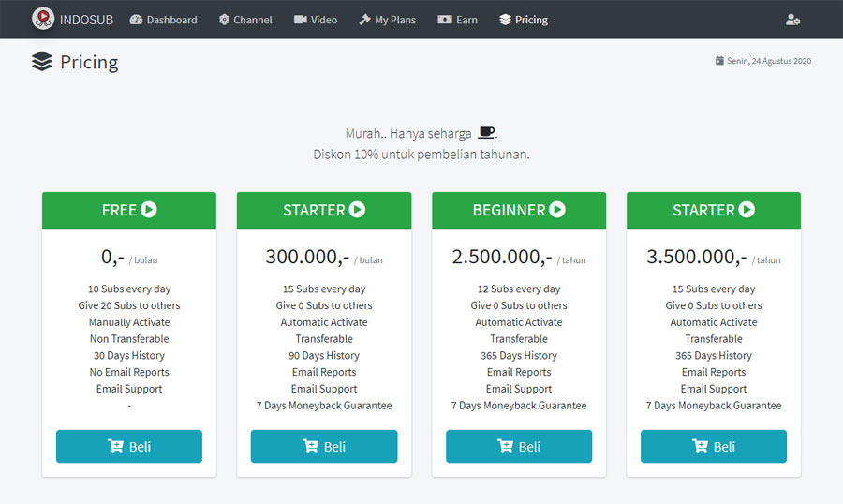Buy the FREE plan with Beli

pos(129,447)
